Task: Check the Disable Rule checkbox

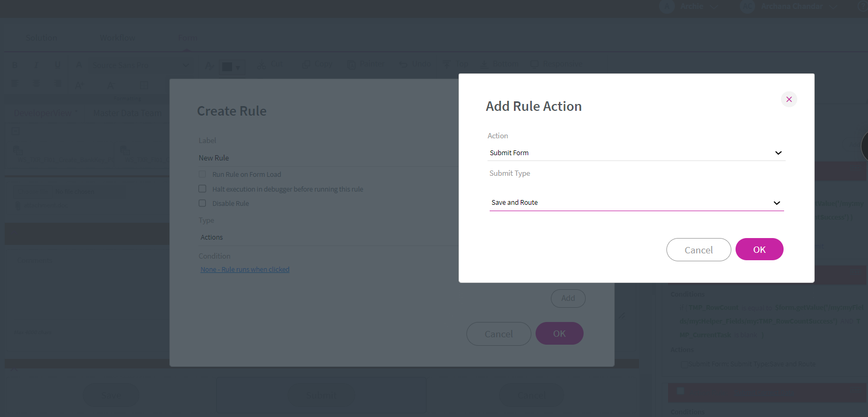Action: click(x=202, y=203)
